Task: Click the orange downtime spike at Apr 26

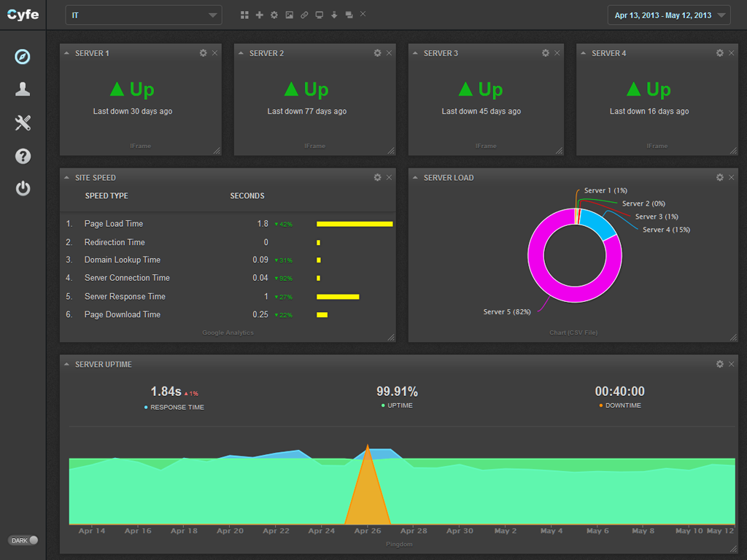Action: (368, 496)
